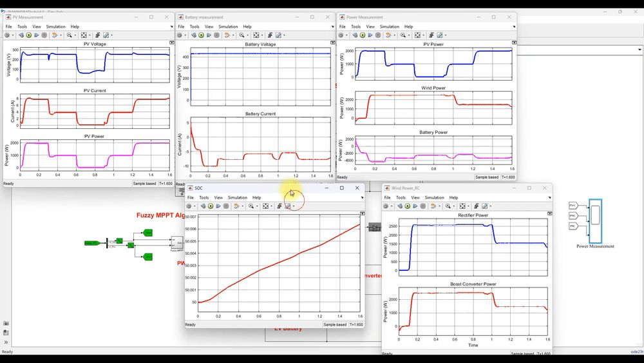The height and width of the screenshot is (363, 644).
Task: Click step forward in Power Measurement toolbar
Action: click(370, 35)
